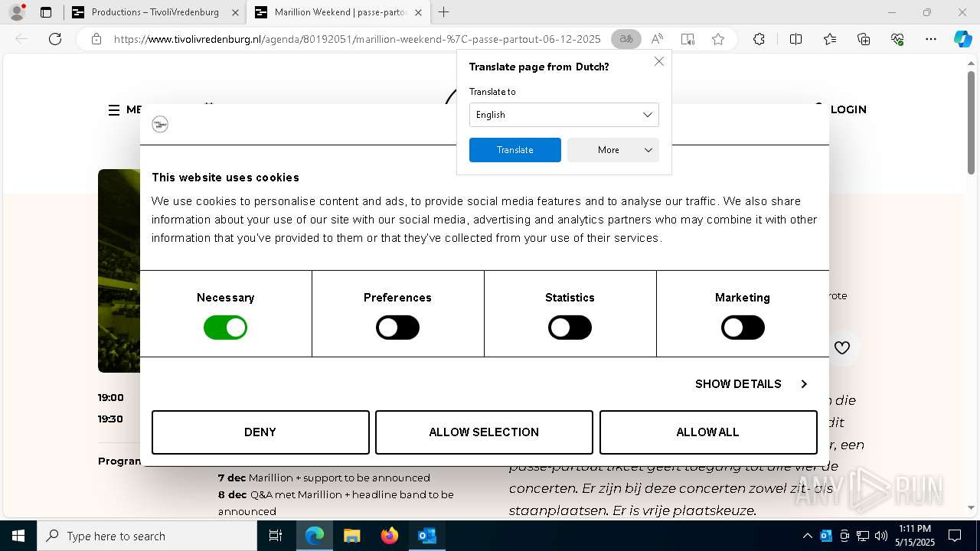Open the Translate to language dropdown

click(563, 115)
